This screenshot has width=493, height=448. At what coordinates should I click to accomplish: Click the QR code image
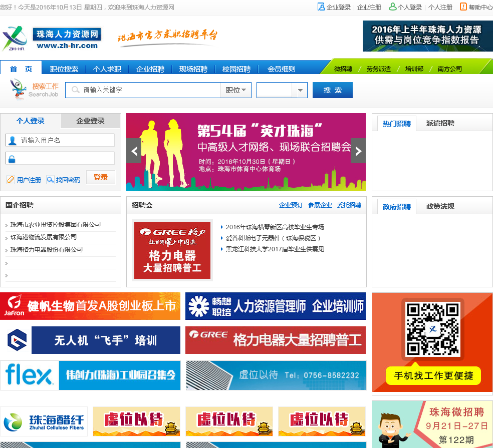[x=433, y=329]
